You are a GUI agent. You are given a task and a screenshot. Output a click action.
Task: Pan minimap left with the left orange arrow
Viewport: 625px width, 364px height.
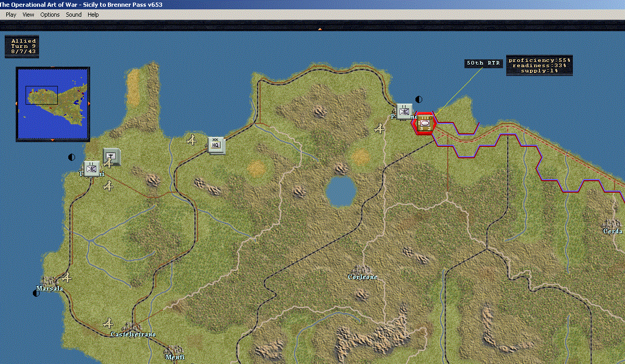point(17,104)
